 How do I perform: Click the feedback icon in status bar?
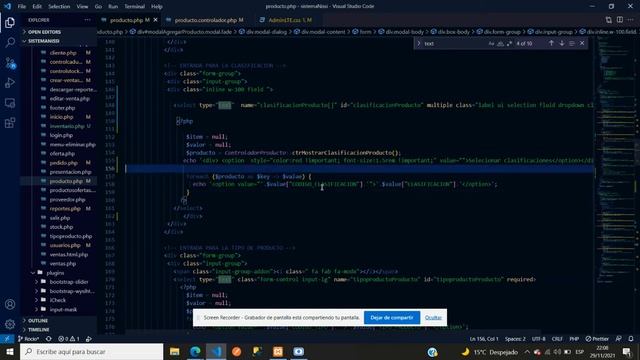(619, 339)
